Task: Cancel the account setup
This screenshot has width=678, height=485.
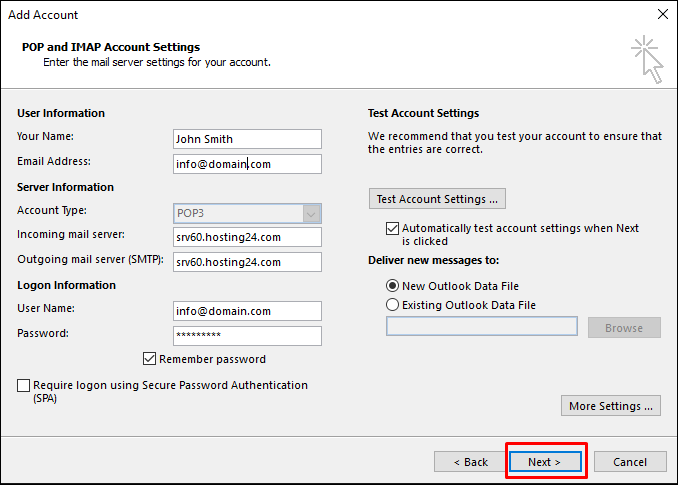Action: pyautogui.click(x=630, y=462)
